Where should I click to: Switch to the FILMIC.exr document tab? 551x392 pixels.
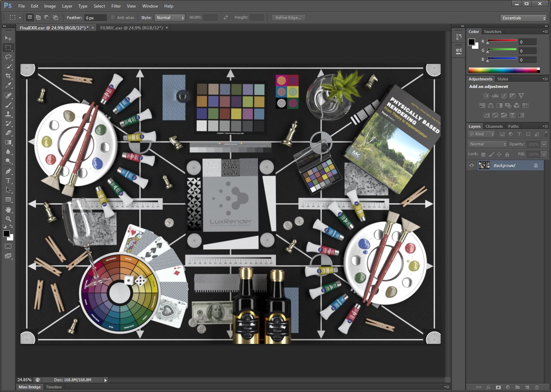(131, 28)
